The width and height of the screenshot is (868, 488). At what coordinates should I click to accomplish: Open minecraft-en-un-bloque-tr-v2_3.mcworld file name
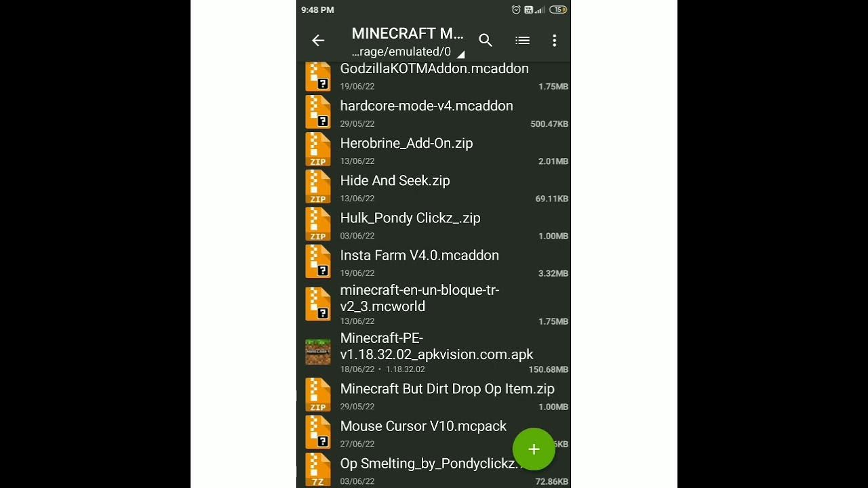[420, 298]
